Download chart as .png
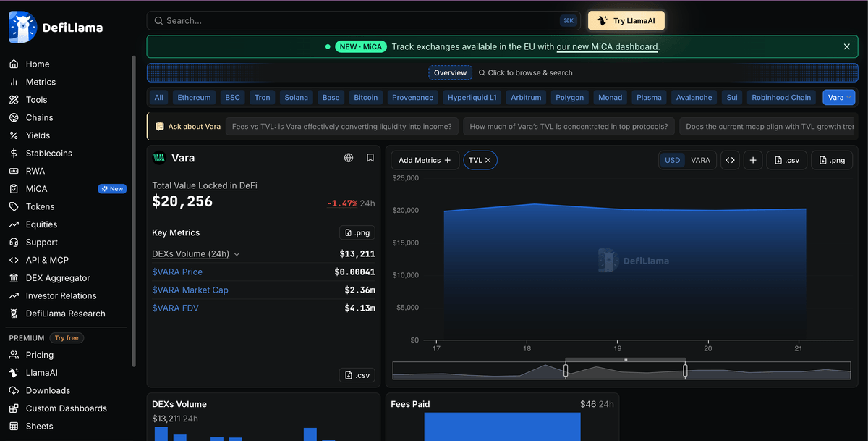The height and width of the screenshot is (441, 868). pos(832,160)
